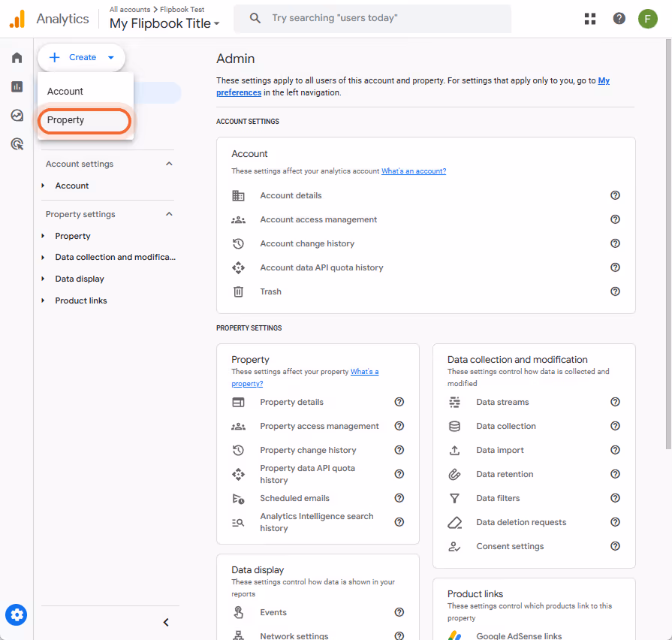Open the user profile avatar F
Screen dimensions: 672x640
click(x=647, y=19)
